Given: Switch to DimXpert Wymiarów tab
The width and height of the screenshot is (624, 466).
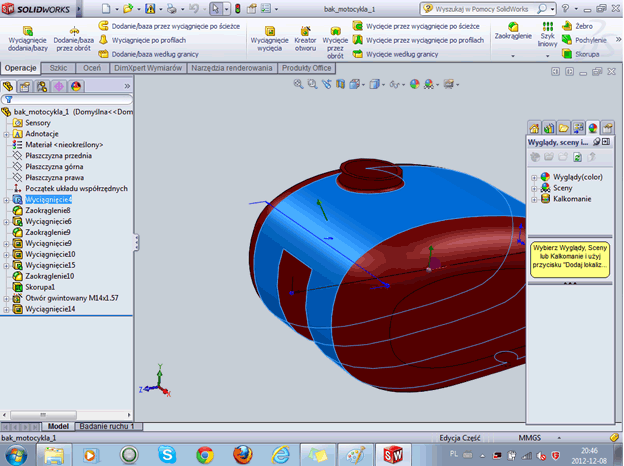Looking at the screenshot, I should click(148, 68).
